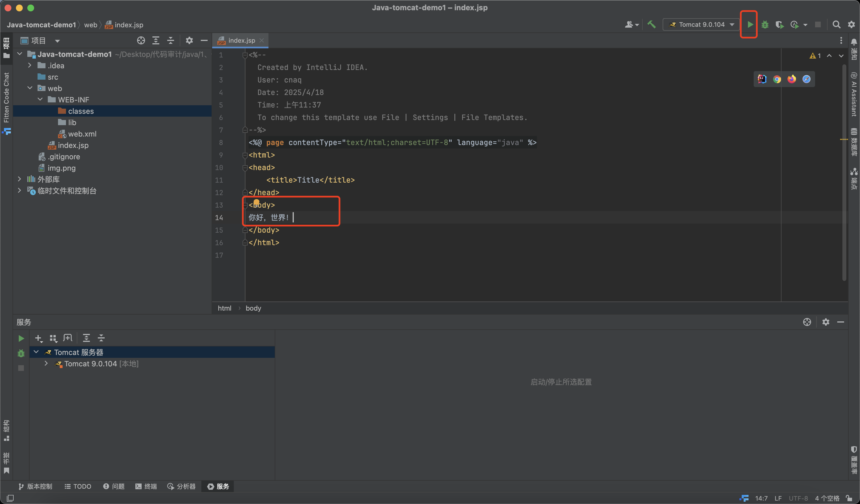Viewport: 860px width, 504px height.
Task: Start debugging with the Debug bug icon
Action: point(765,24)
